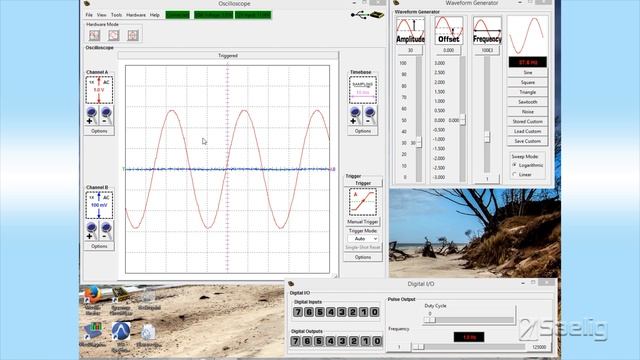
Task: Select the first Hardware Mode icon
Action: 94,35
